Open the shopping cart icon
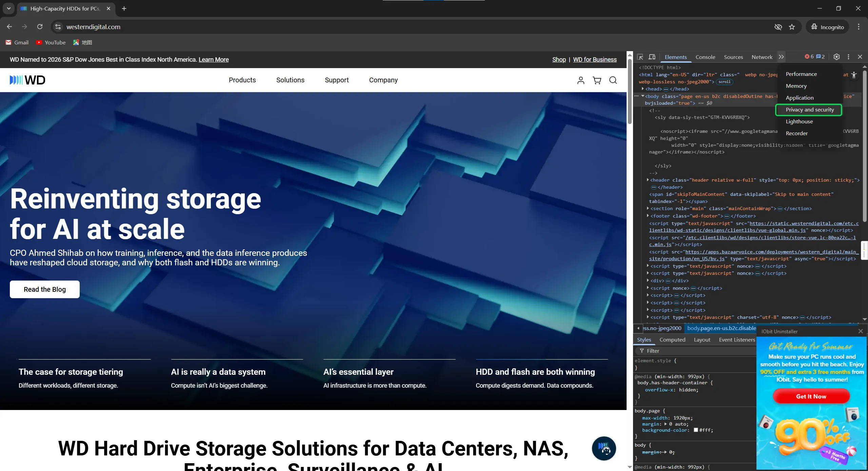The image size is (868, 471). click(x=597, y=80)
